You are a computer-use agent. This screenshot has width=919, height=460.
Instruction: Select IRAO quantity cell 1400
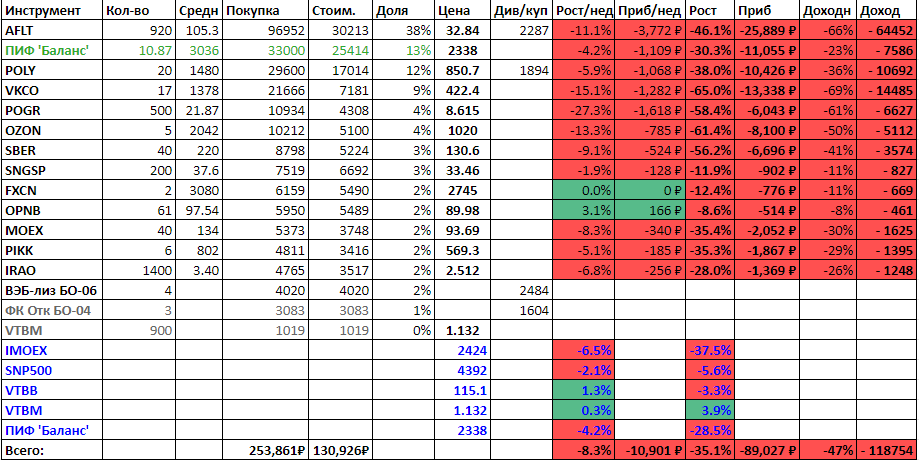tap(139, 271)
